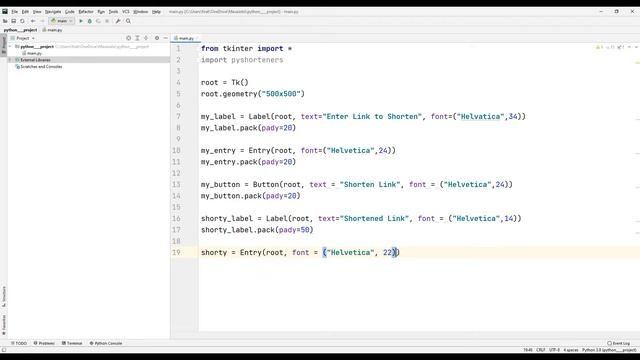
Task: Click the Collapse All icon in Project panel
Action: [146, 38]
